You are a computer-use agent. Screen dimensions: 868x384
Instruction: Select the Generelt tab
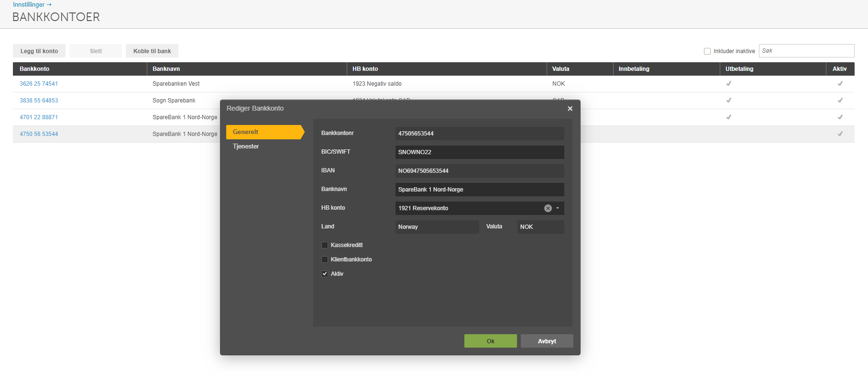pos(264,132)
